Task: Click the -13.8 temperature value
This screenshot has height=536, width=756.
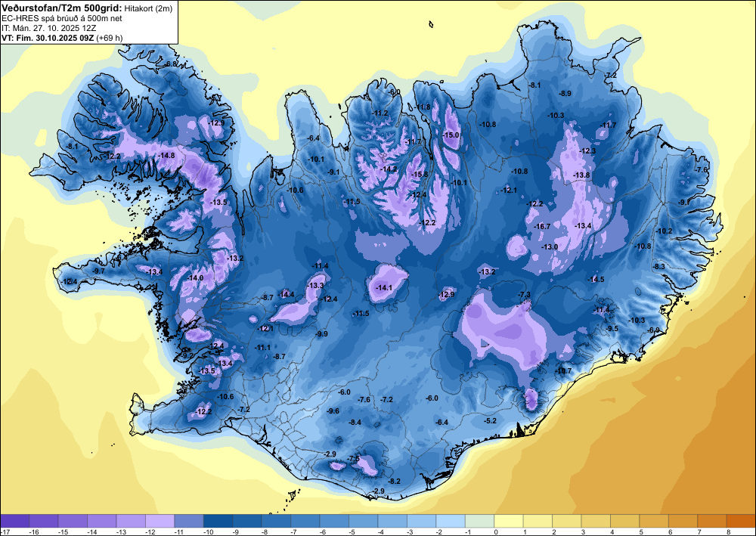Action: point(581,175)
